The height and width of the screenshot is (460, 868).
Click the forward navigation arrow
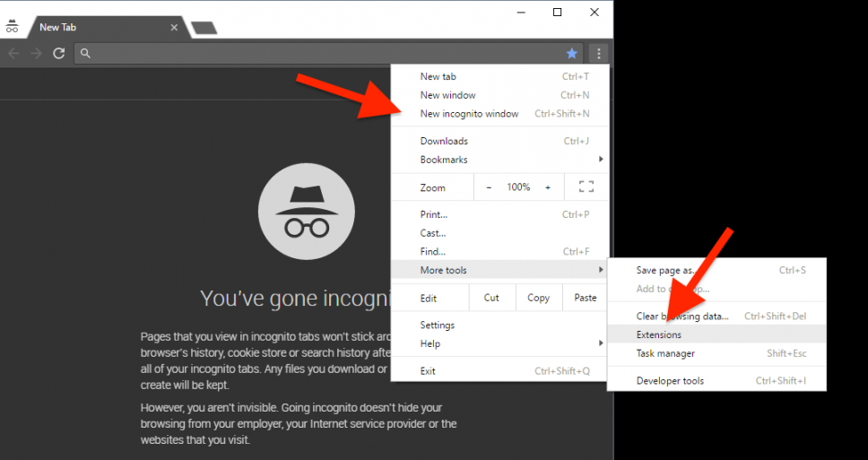[36, 54]
